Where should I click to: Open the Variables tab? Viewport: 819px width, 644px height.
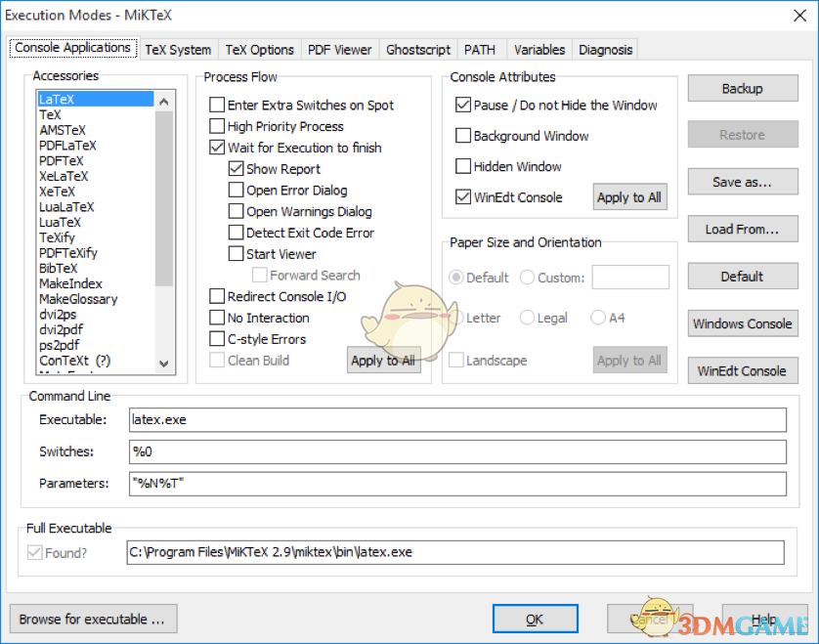coord(539,48)
